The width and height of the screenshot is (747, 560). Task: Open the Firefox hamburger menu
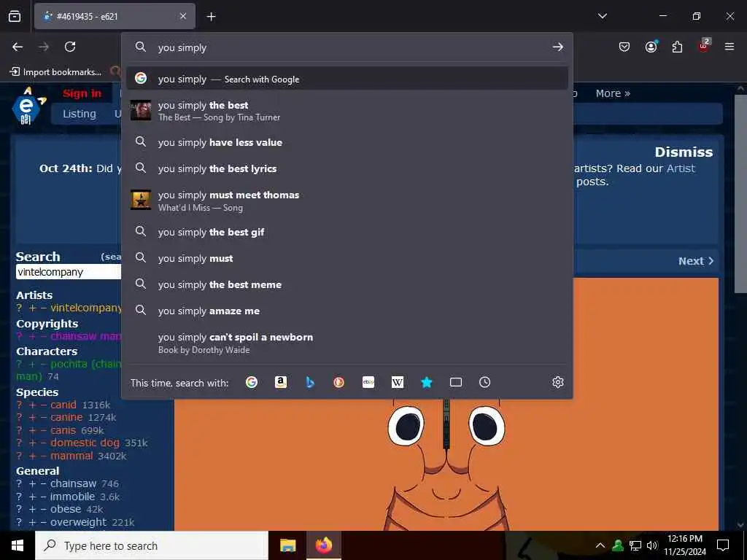pyautogui.click(x=729, y=47)
